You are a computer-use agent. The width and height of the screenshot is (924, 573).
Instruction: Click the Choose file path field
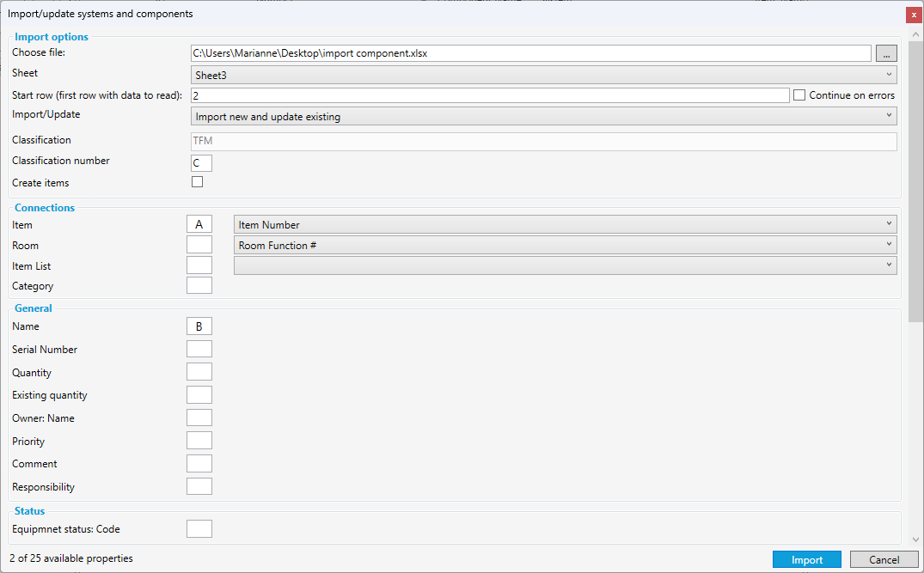(530, 53)
